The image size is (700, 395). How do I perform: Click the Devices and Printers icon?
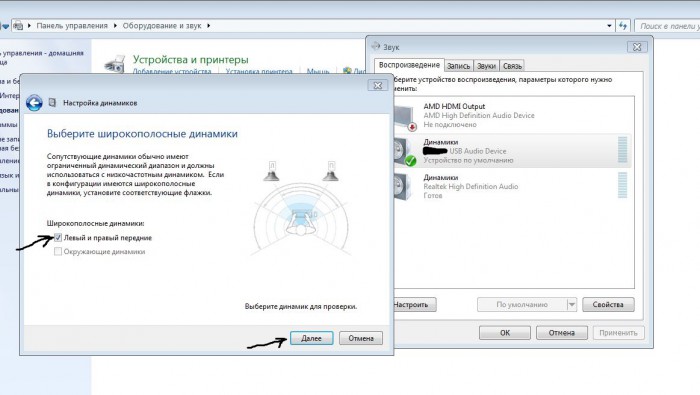[114, 64]
